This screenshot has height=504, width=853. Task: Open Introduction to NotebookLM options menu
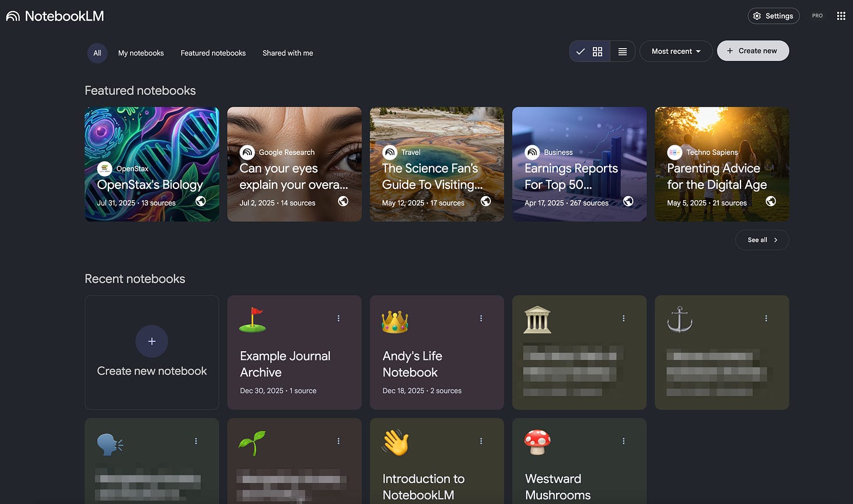[481, 441]
